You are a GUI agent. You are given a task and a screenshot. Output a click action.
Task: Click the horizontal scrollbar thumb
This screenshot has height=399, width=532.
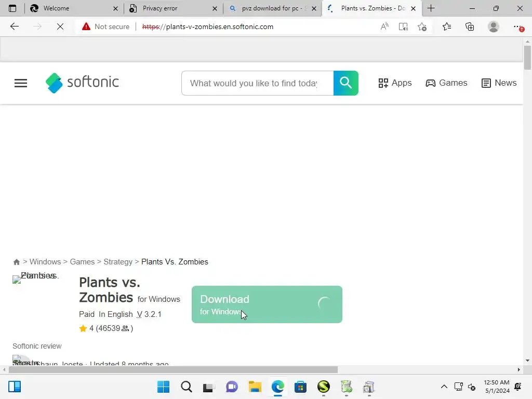[x=173, y=369]
